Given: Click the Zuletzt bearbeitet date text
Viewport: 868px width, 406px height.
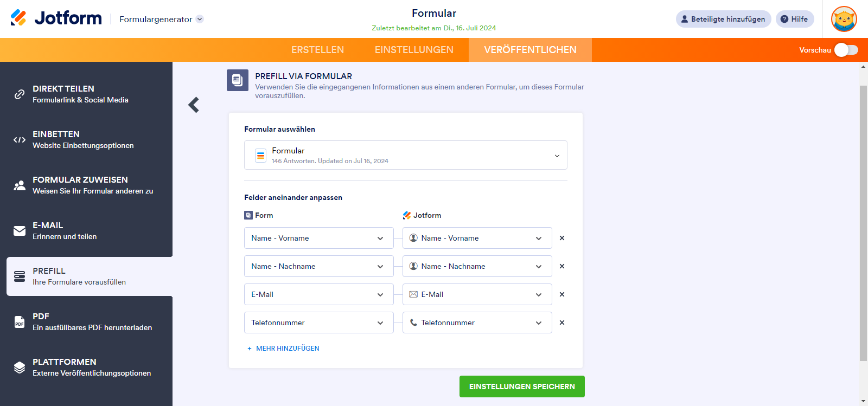Looking at the screenshot, I should tap(434, 28).
